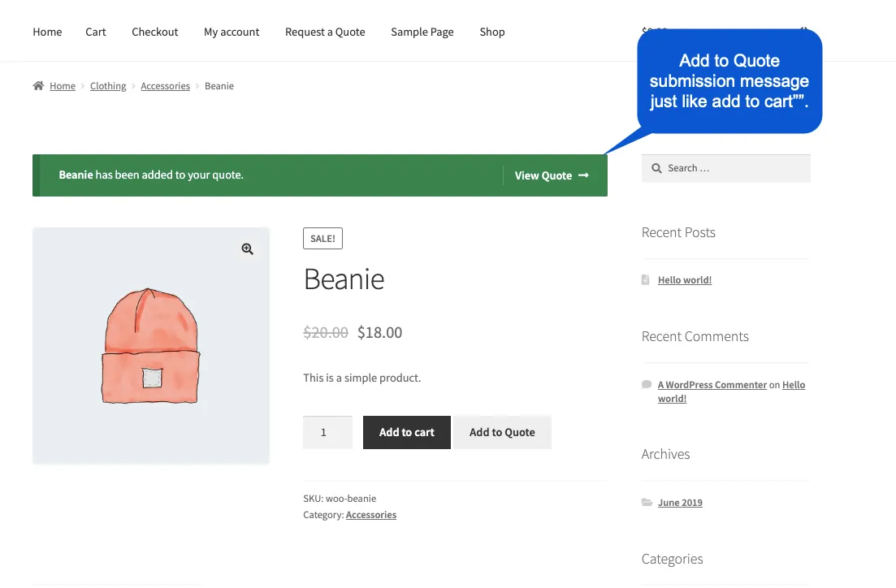The height and width of the screenshot is (588, 896).
Task: Click the home icon in the breadcrumb
Action: 37,85
